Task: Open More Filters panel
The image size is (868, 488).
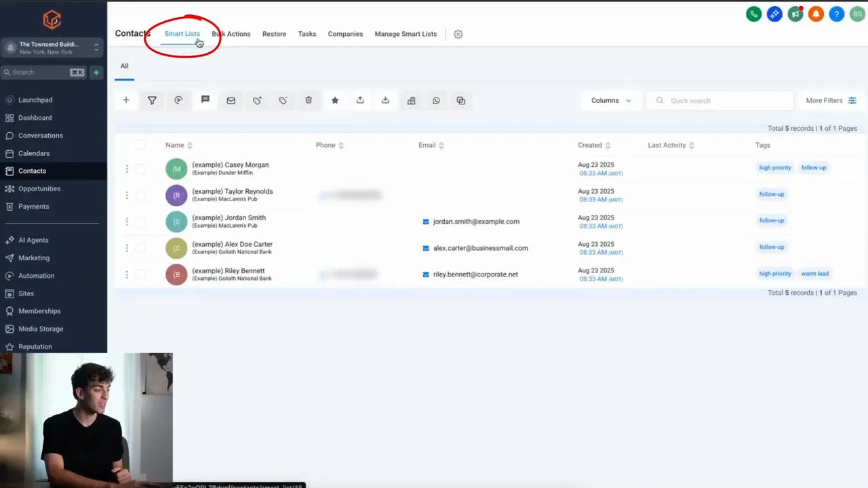Action: click(x=830, y=100)
